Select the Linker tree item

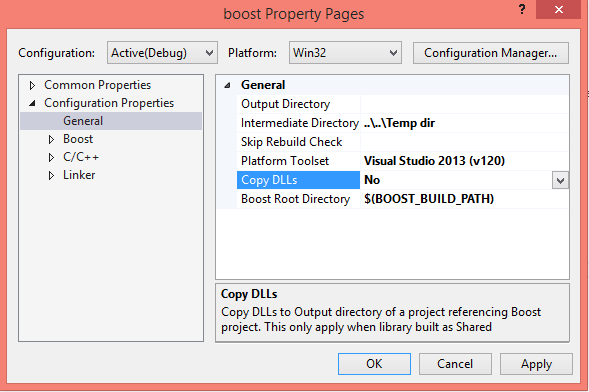(79, 175)
